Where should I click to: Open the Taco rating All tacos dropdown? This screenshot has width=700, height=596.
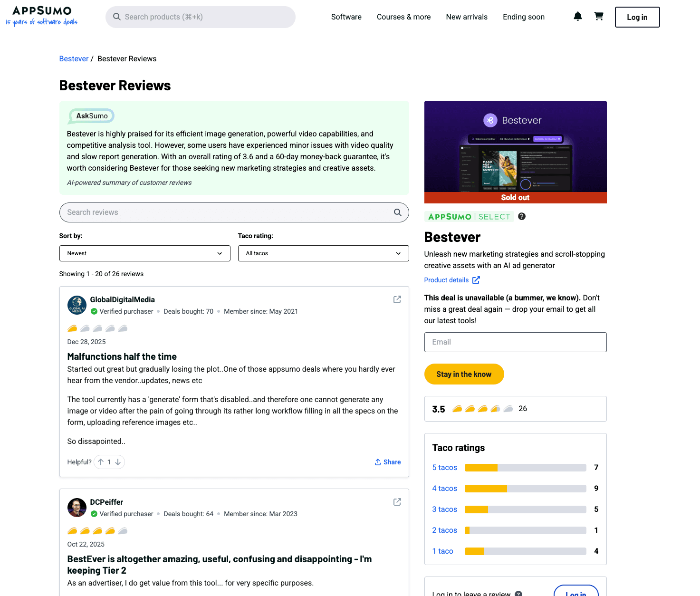pos(324,253)
